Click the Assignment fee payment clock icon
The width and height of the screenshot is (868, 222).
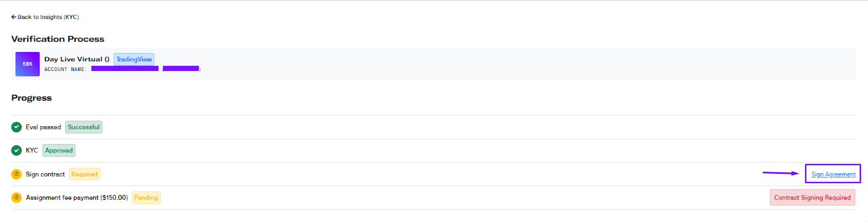16,198
